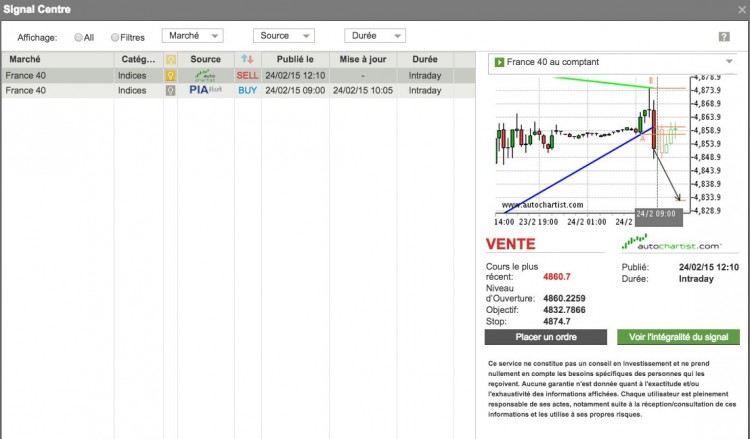Viewport: 750px width, 439px height.
Task: Sort by the buy/sell arrows column icon
Action: [x=247, y=59]
